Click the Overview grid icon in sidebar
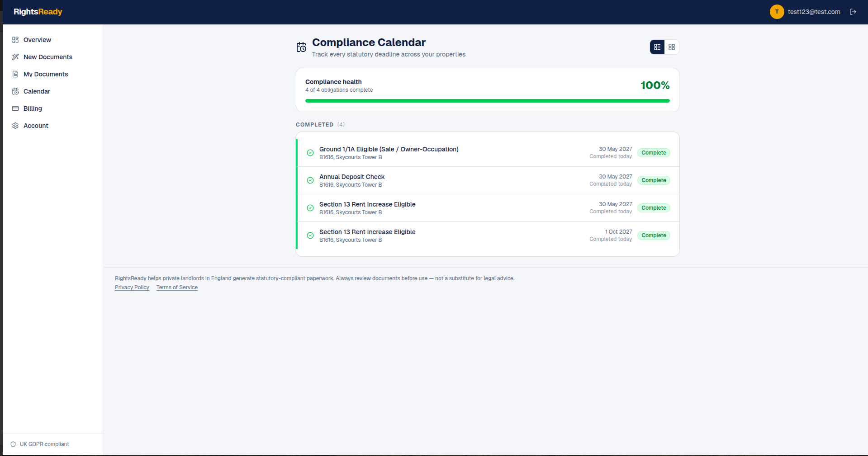Viewport: 868px width, 456px height. (15, 40)
